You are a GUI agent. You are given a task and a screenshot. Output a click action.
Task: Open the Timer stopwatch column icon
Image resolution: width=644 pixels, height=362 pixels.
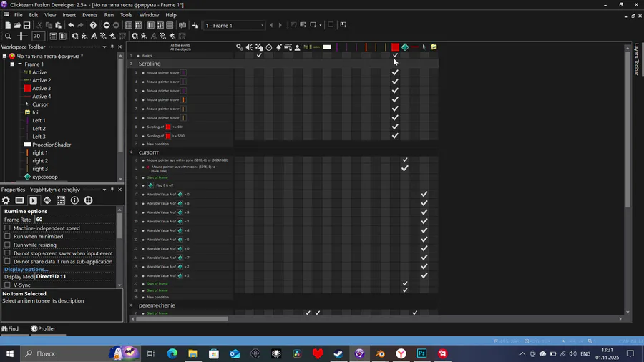coord(269,47)
